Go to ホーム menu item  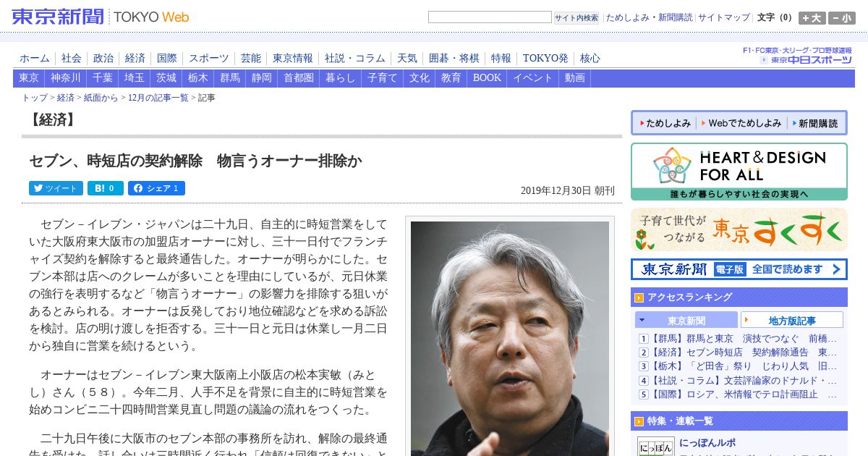(35, 58)
